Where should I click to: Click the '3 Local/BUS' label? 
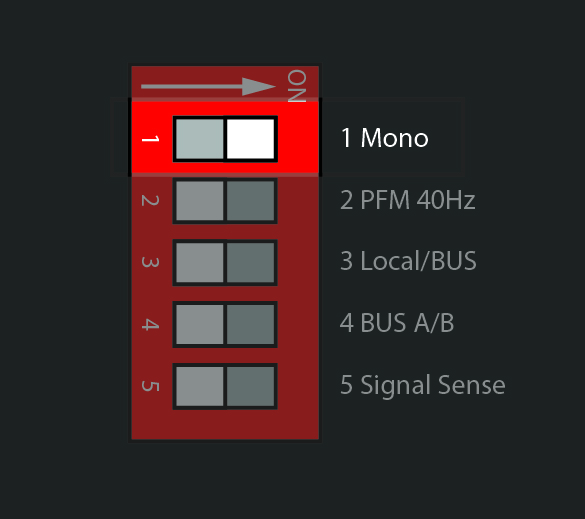408,260
